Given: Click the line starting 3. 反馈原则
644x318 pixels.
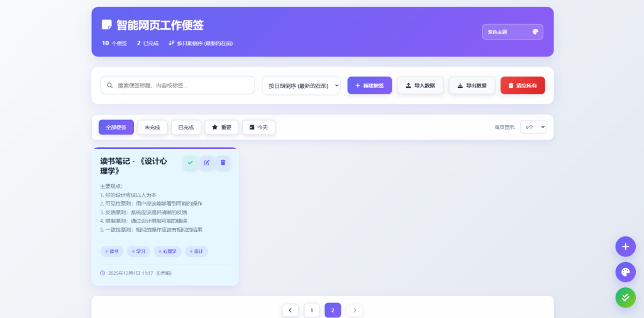Looking at the screenshot, I should 144,212.
